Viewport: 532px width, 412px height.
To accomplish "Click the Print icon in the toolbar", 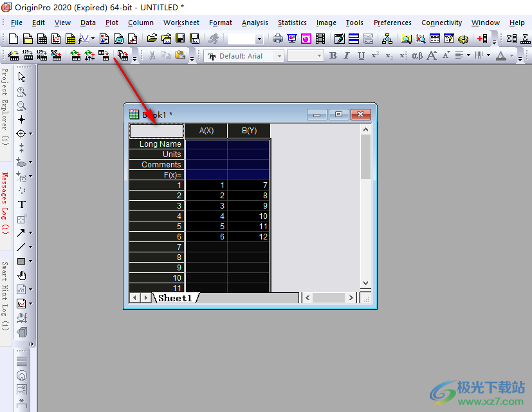I will pos(277,39).
